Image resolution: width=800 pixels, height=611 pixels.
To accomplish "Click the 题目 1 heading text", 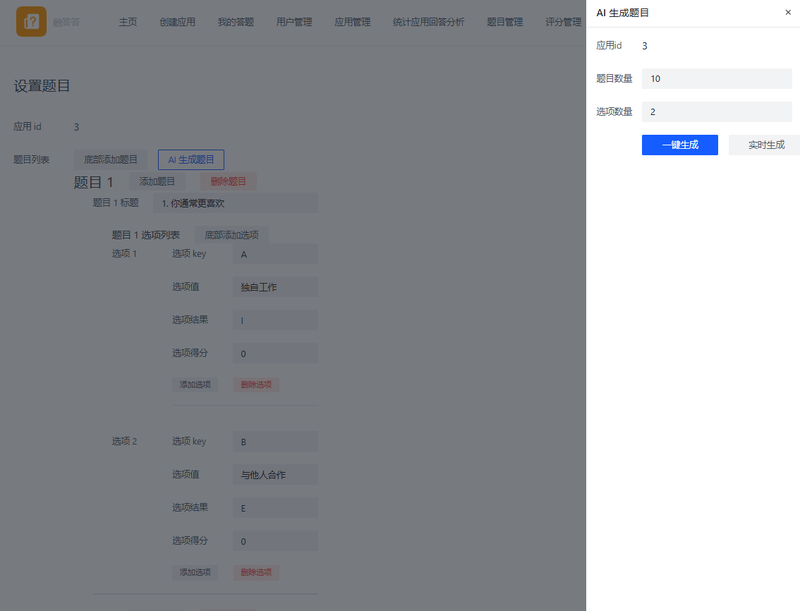I will coord(93,182).
